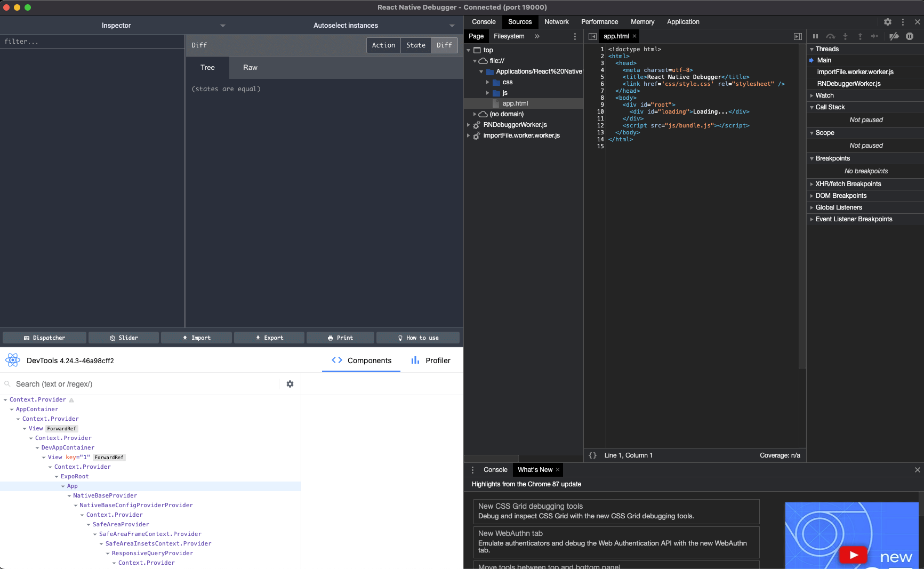Open DevTools settings gear in top toolbar

coord(888,22)
